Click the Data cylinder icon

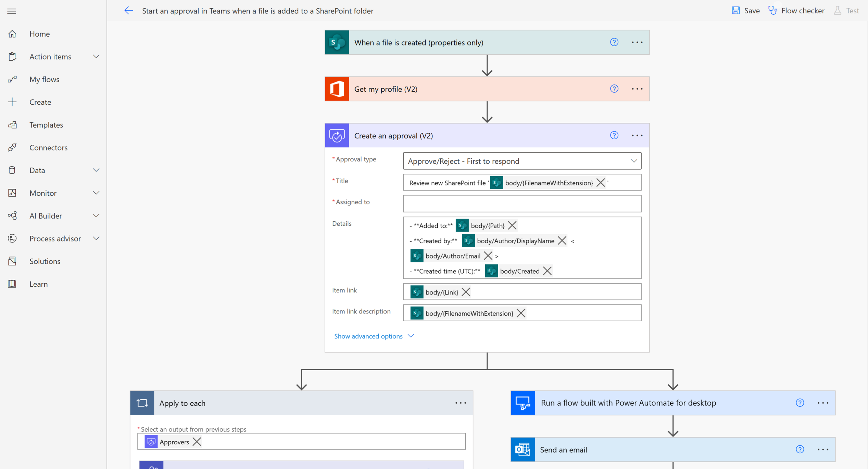(12, 170)
